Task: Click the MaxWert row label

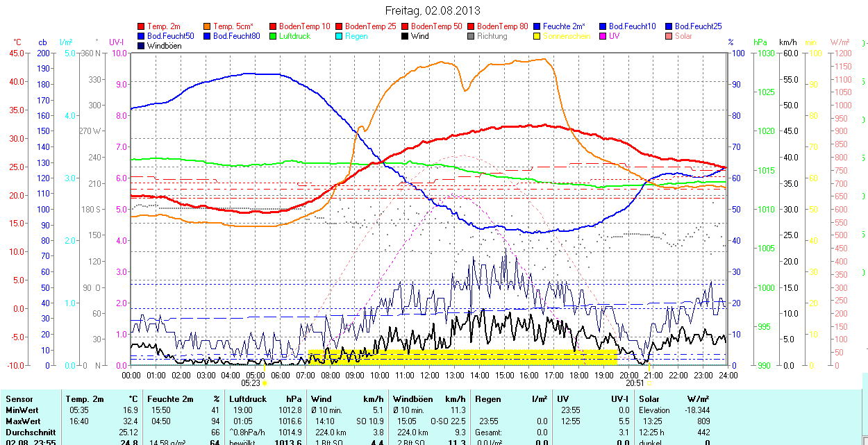Action: (23, 421)
